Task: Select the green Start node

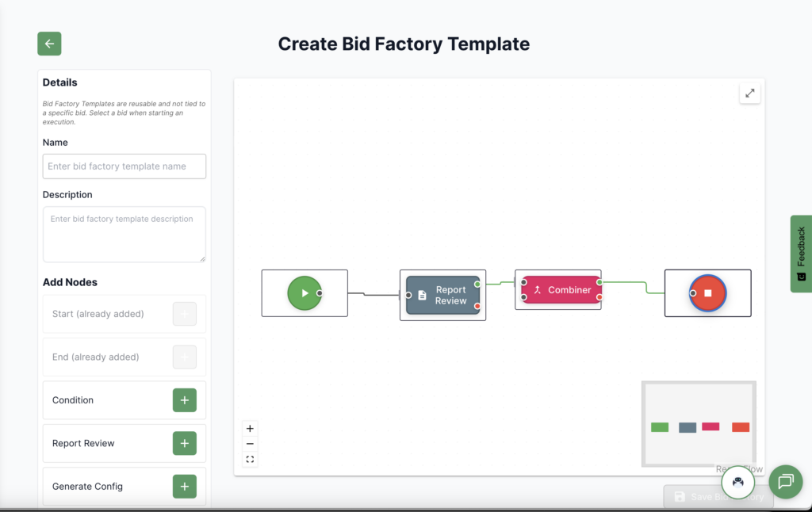Action: click(304, 293)
